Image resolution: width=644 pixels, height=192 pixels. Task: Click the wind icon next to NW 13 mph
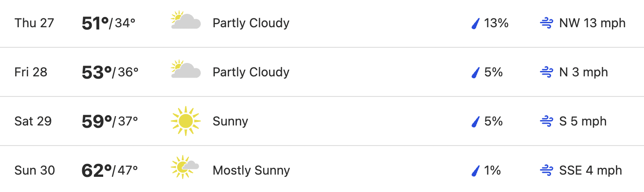(547, 23)
